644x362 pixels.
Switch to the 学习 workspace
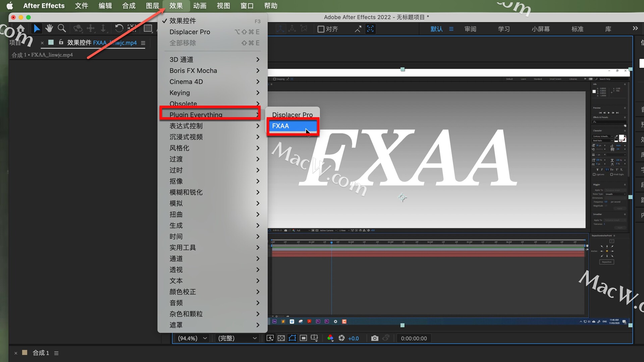point(504,29)
